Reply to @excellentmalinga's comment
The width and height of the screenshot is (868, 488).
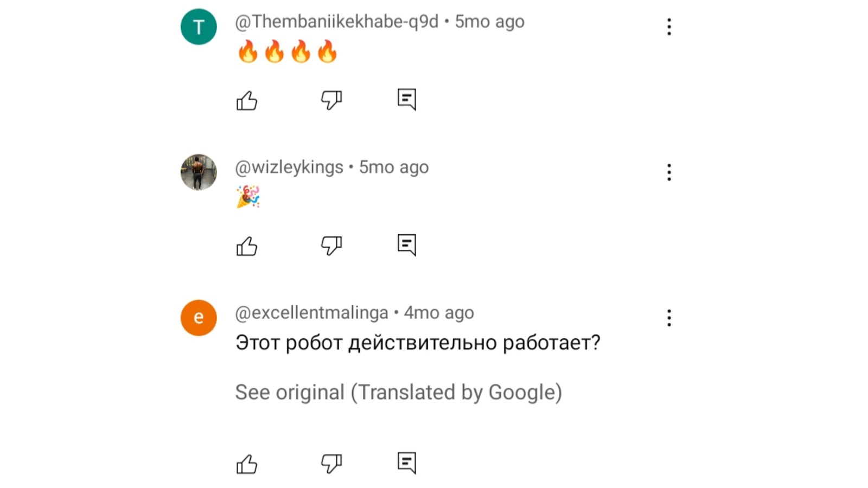click(x=406, y=463)
